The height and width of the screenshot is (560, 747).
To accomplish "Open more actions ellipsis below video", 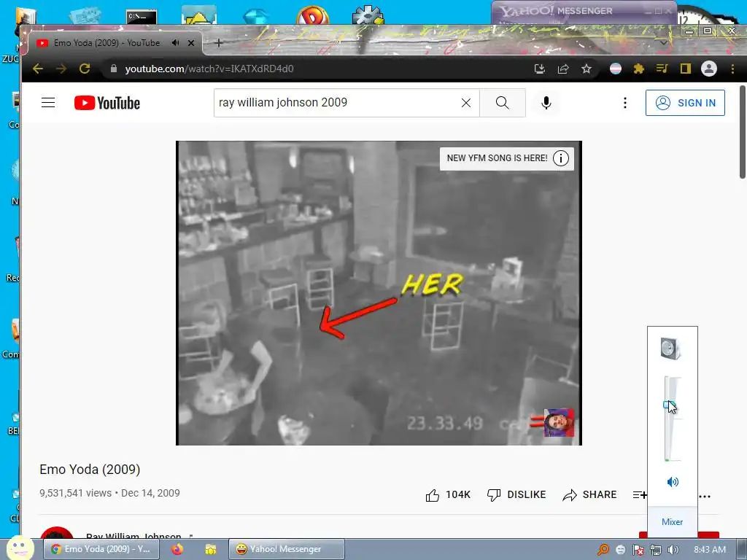I will [705, 496].
